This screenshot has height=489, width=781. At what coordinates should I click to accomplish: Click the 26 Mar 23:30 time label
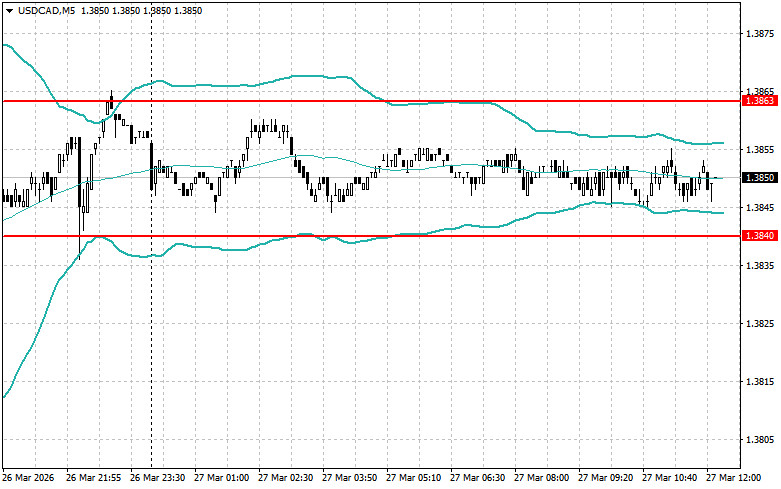[157, 478]
